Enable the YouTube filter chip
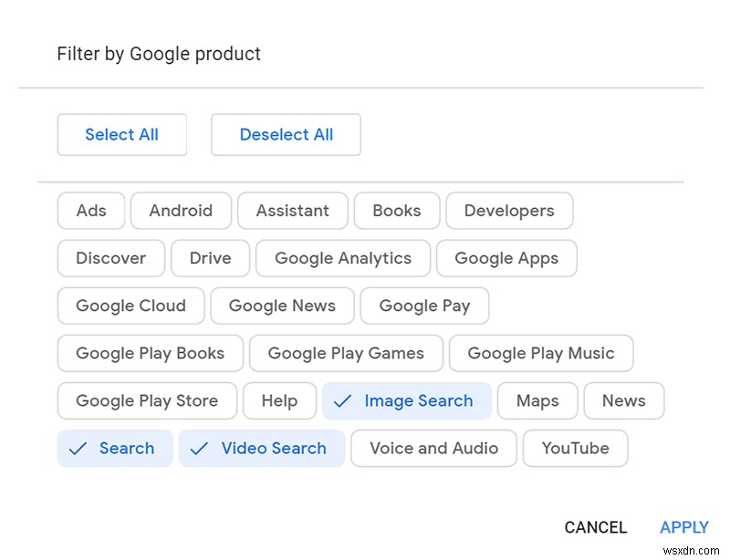This screenshot has height=560, width=730. [575, 448]
